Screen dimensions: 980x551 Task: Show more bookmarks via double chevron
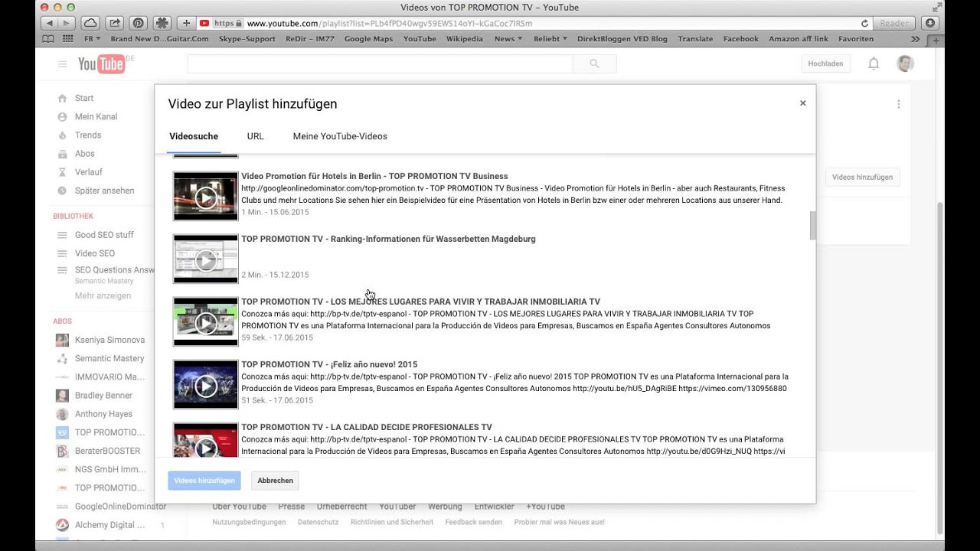point(916,38)
